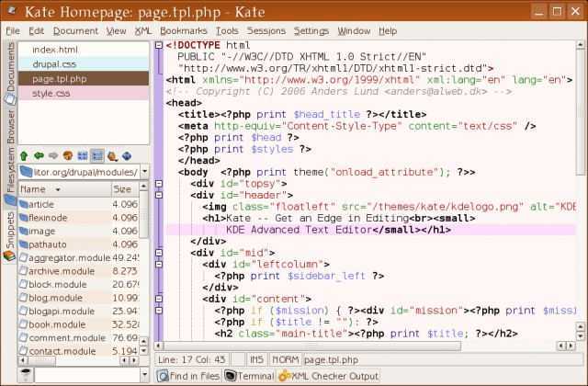Select the flexinode folder
588x386 pixels.
point(79,218)
